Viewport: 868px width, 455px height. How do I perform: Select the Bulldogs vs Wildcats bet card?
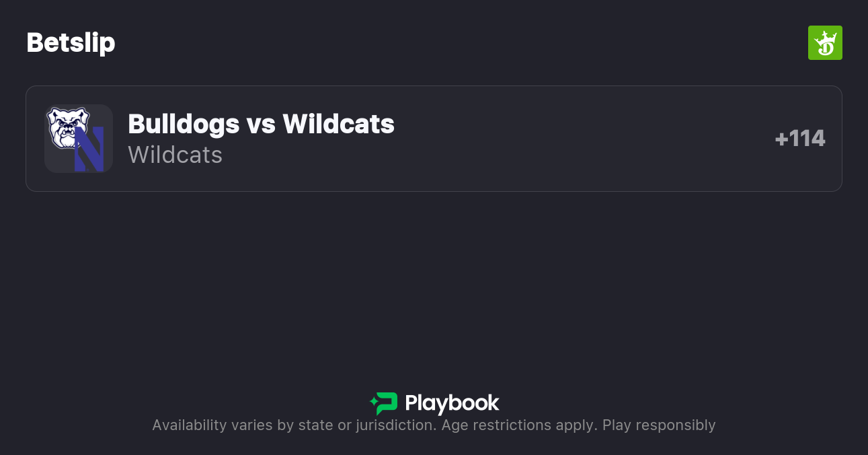tap(434, 138)
